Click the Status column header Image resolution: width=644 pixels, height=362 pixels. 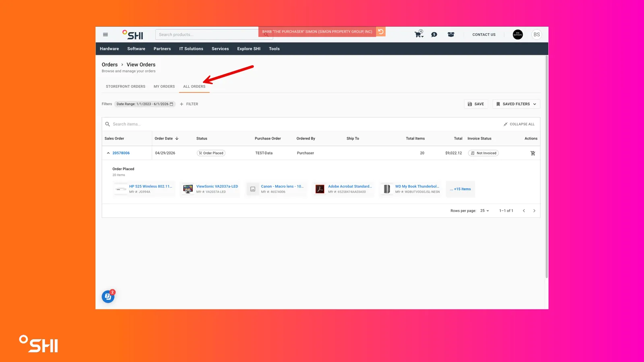coord(202,138)
